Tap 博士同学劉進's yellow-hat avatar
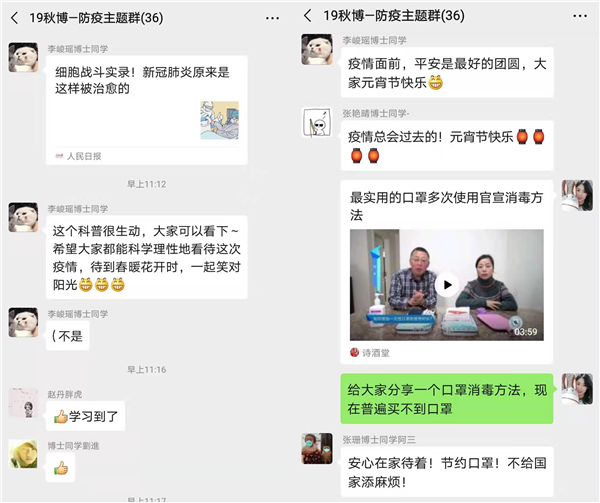 pos(23,454)
